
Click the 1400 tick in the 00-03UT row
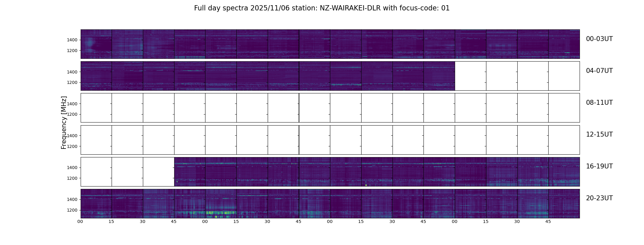click(x=73, y=40)
